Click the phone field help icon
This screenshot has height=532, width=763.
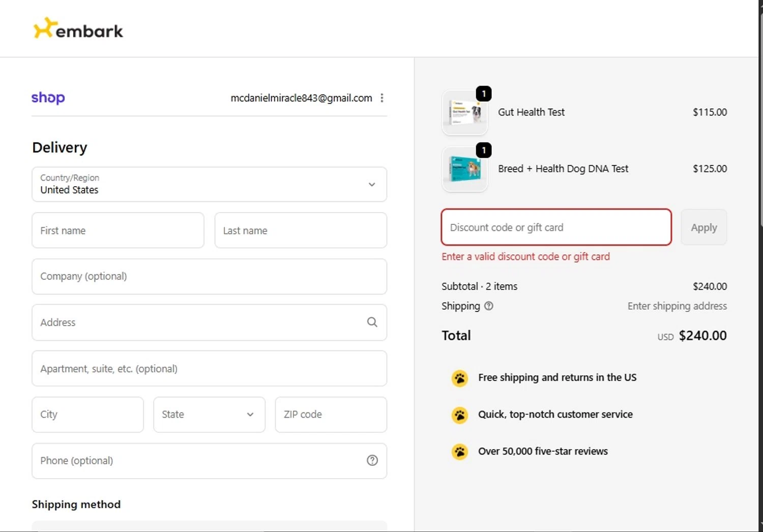click(x=372, y=460)
